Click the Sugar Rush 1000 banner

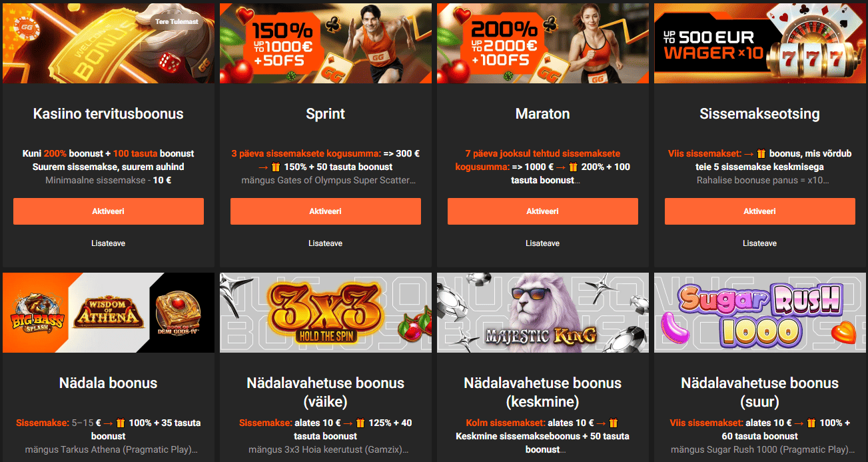tap(760, 313)
